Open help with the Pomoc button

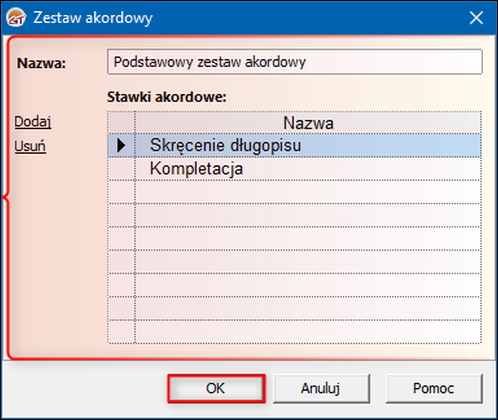tap(434, 388)
